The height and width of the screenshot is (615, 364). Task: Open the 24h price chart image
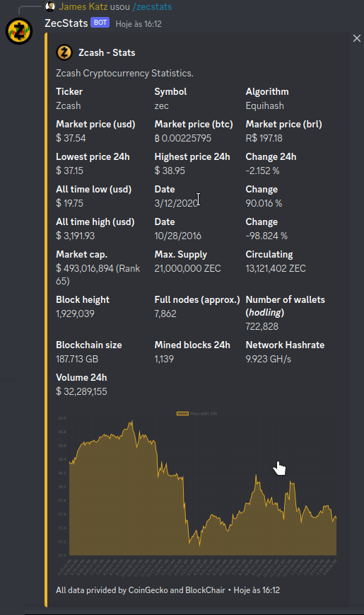coord(196,490)
